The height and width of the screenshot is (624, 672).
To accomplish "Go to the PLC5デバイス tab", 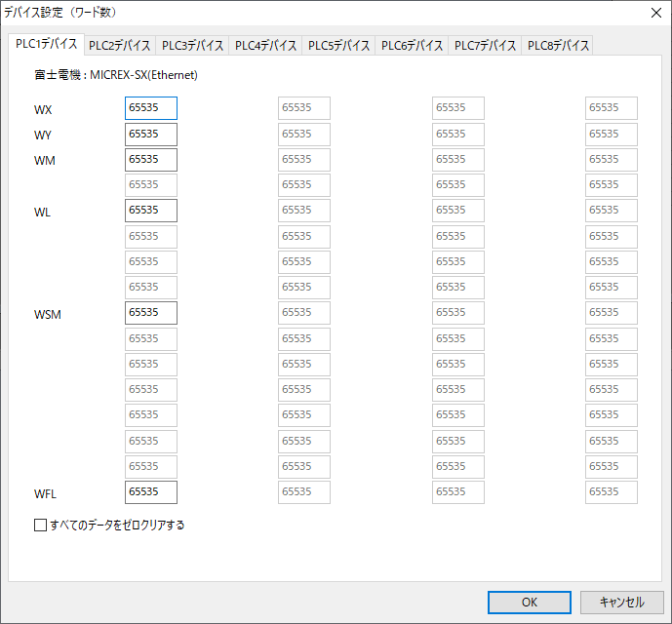I will click(338, 46).
